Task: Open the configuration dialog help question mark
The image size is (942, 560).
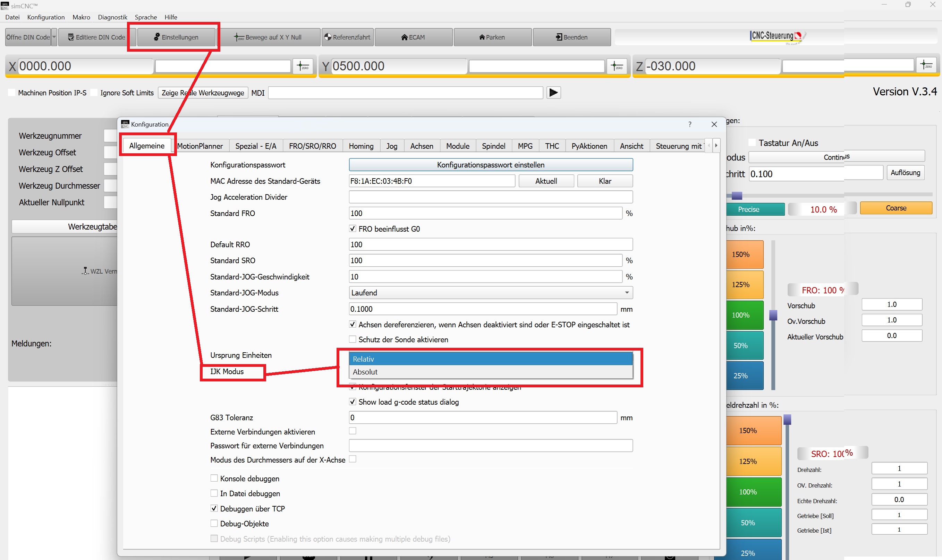Action: (689, 124)
